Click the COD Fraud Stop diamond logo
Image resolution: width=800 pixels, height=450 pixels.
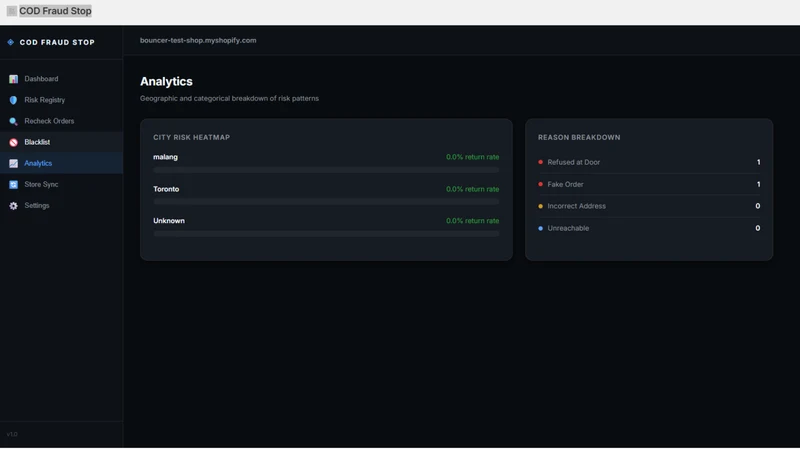pos(11,42)
